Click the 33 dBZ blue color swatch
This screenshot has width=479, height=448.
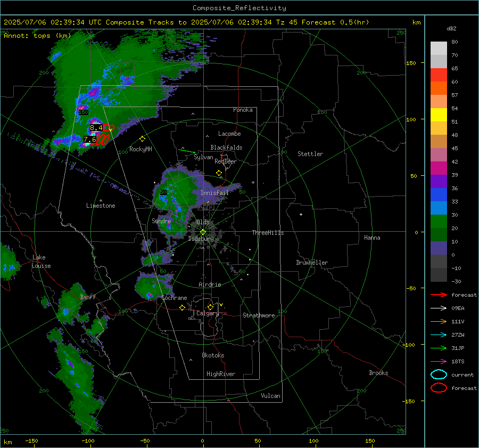[x=439, y=195]
